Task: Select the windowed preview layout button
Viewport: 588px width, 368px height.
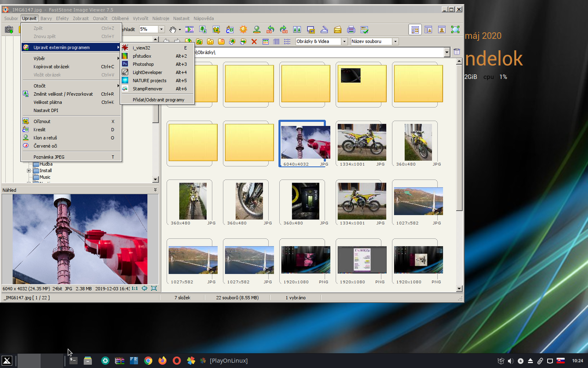Action: point(428,29)
